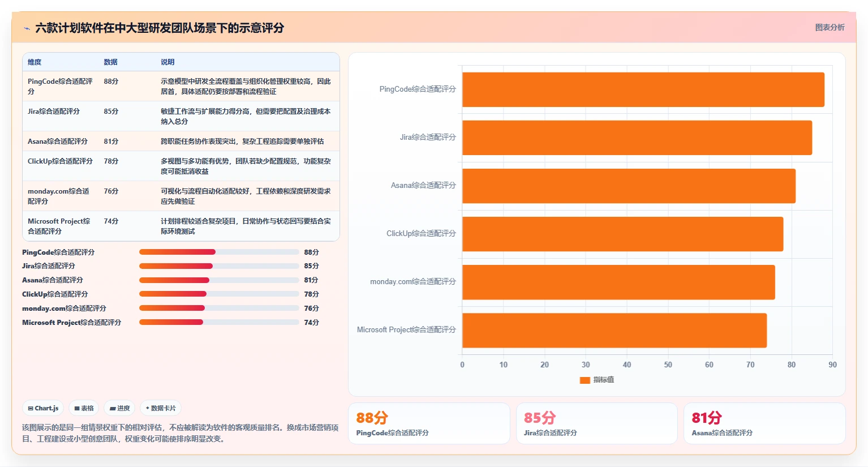Viewport: 868px width, 467px height.
Task: Click the Jira description starting 敏捷工作流
Action: [x=246, y=116]
